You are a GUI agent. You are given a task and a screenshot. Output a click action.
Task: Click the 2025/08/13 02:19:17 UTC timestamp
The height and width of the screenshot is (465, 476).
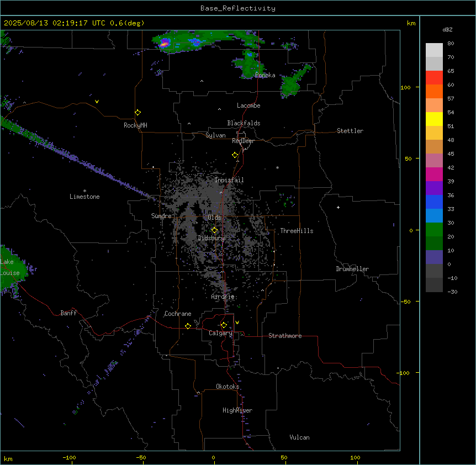55,23
